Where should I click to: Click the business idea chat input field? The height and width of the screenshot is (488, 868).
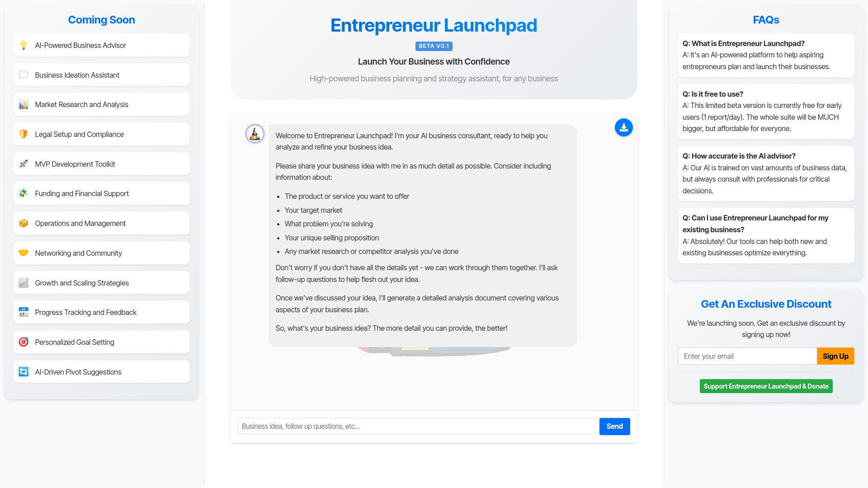point(418,426)
